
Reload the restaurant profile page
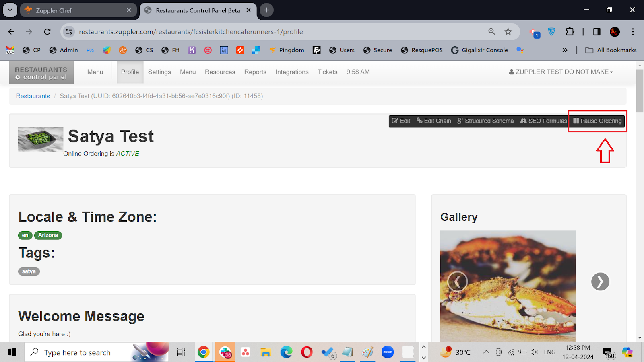tap(47, 32)
